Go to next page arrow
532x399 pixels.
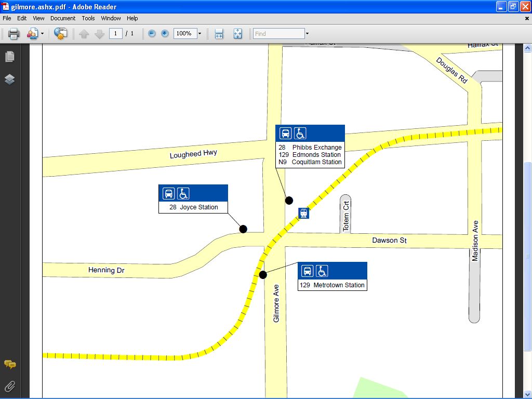click(99, 34)
